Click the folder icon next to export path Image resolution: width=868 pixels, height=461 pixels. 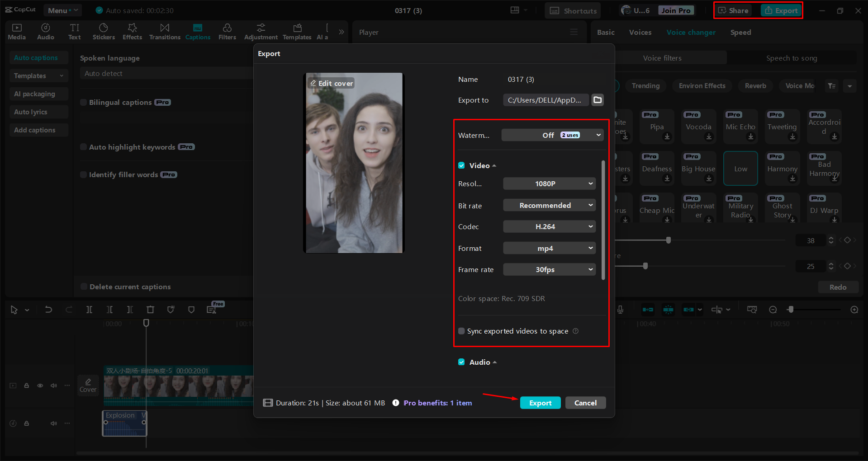(597, 100)
